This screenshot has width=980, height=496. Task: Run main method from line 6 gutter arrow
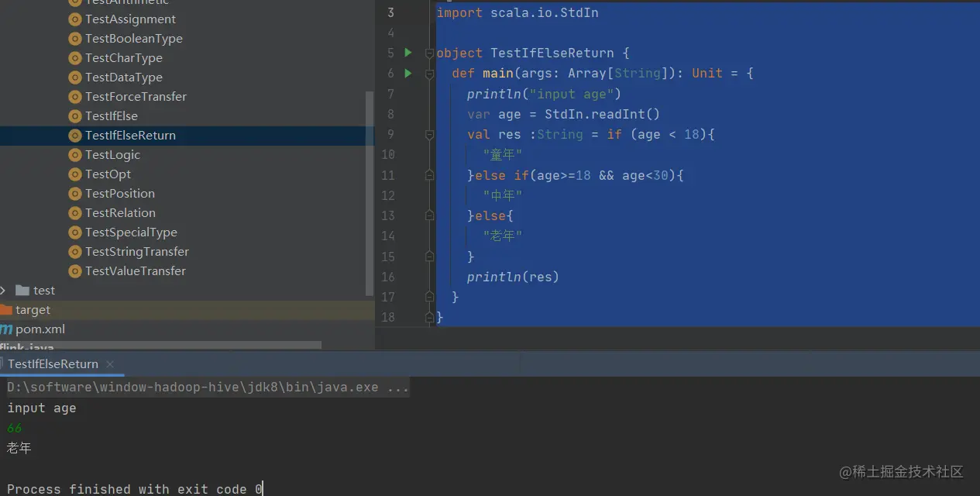(408, 73)
